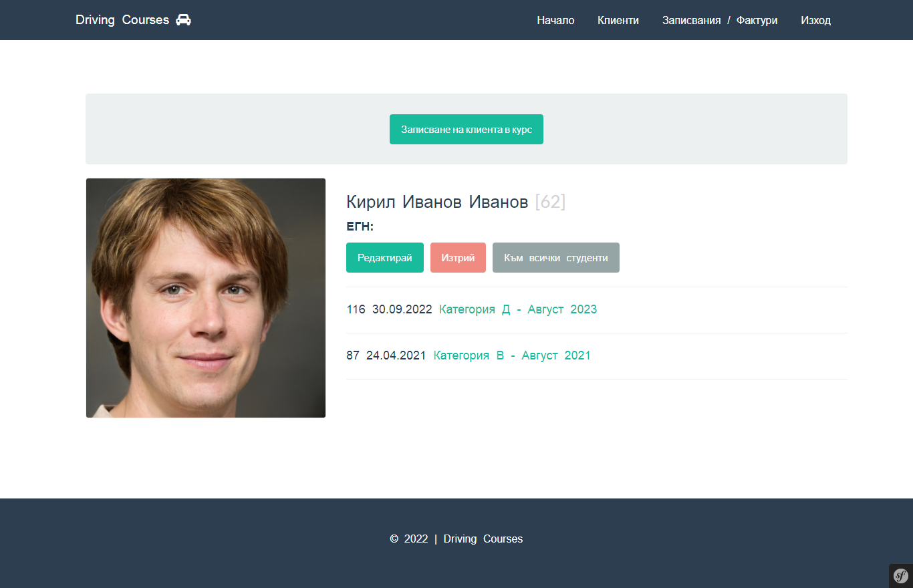The height and width of the screenshot is (588, 913).
Task: Click the client ID number [62]
Action: tap(551, 202)
